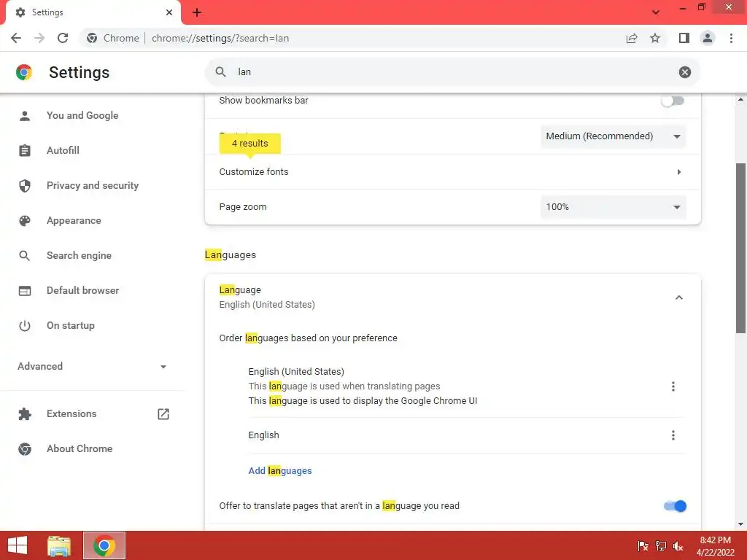The image size is (747, 560).
Task: Click the Page zoom label
Action: pos(243,206)
